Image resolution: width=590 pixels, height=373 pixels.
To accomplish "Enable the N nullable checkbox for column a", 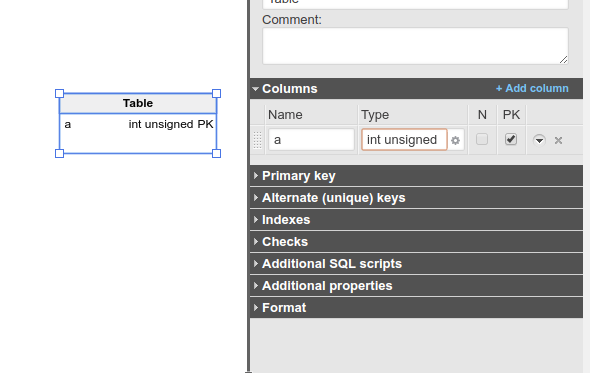I will tap(482, 139).
